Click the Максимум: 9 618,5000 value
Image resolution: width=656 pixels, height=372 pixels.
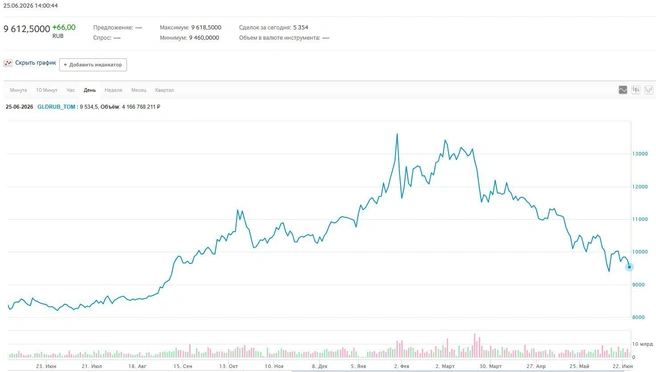click(x=190, y=28)
